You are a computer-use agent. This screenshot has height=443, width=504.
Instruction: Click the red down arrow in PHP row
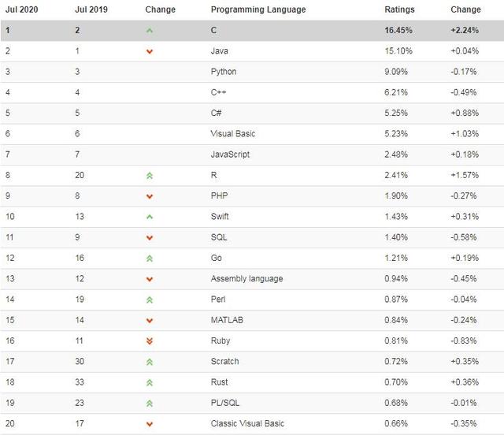coord(150,196)
